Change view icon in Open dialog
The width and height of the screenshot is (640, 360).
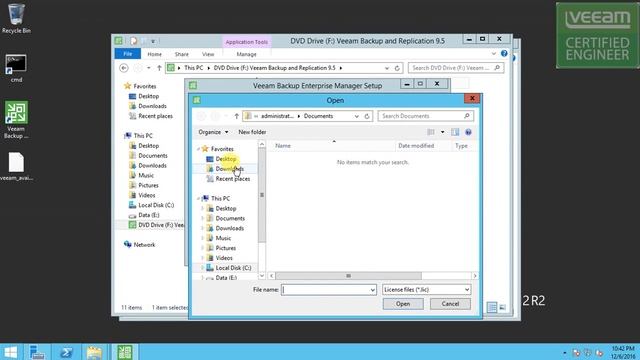click(x=431, y=132)
